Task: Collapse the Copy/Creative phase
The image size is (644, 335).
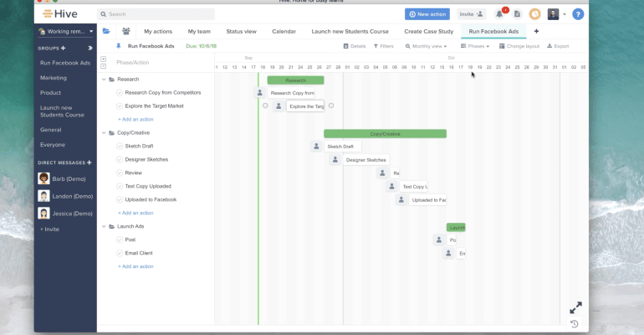Action: (104, 133)
